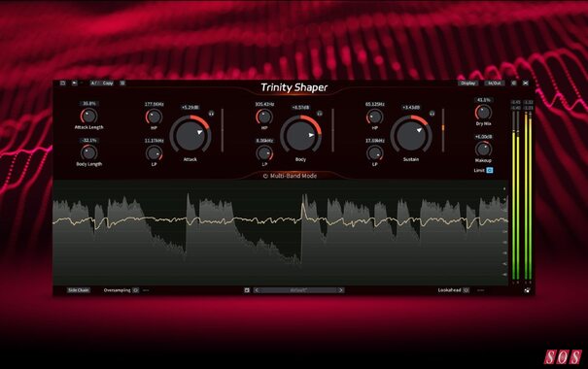
Task: Open the In/Out menu
Action: pyautogui.click(x=495, y=84)
